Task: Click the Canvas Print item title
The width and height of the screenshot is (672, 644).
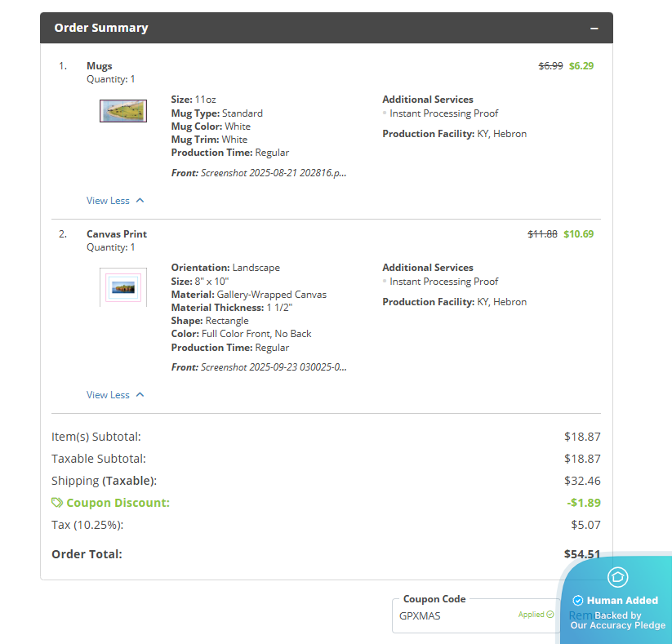Action: click(x=117, y=234)
